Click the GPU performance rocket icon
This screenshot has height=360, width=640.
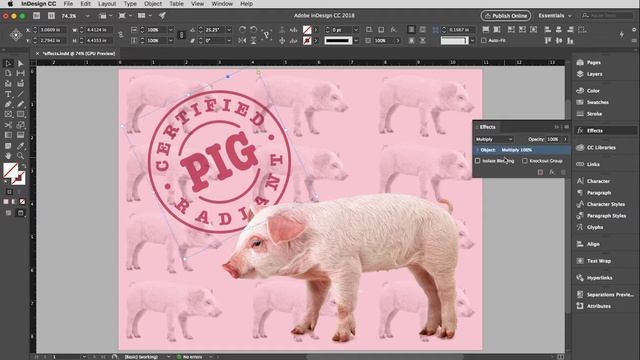point(162,16)
